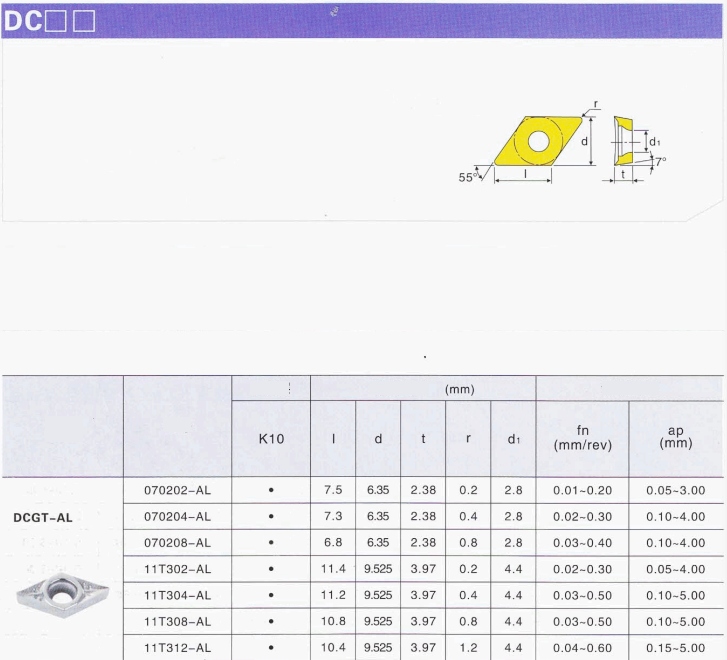Click the fn value 0.01~0.20
727x660 pixels.
[x=583, y=490]
